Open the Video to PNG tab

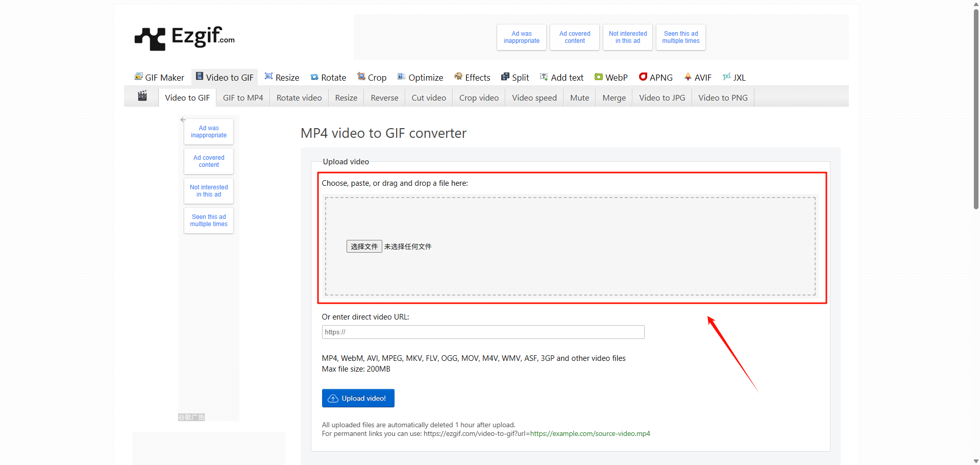click(x=723, y=97)
